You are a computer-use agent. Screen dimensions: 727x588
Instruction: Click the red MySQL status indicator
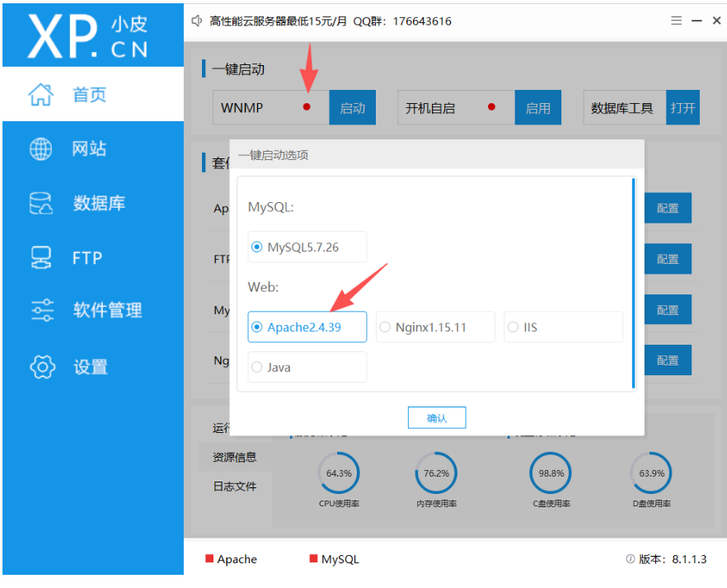[313, 558]
